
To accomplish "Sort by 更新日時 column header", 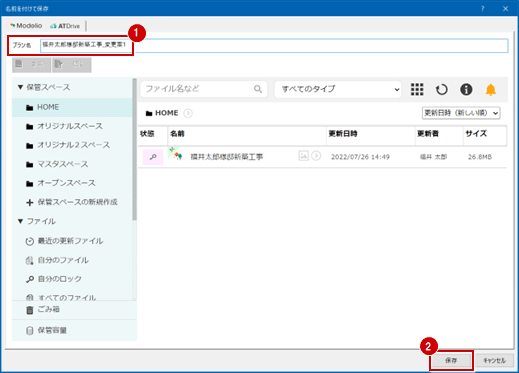I will (x=343, y=134).
